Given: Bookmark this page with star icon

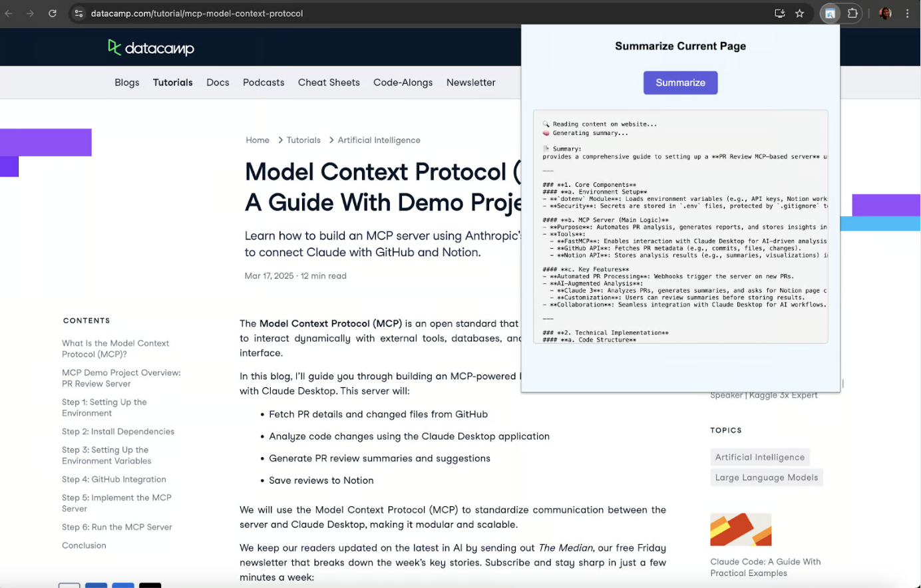Looking at the screenshot, I should click(799, 13).
